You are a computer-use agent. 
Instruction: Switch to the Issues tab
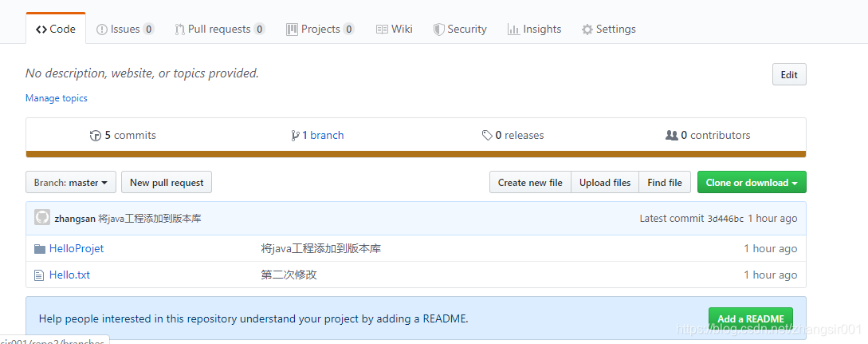point(125,30)
